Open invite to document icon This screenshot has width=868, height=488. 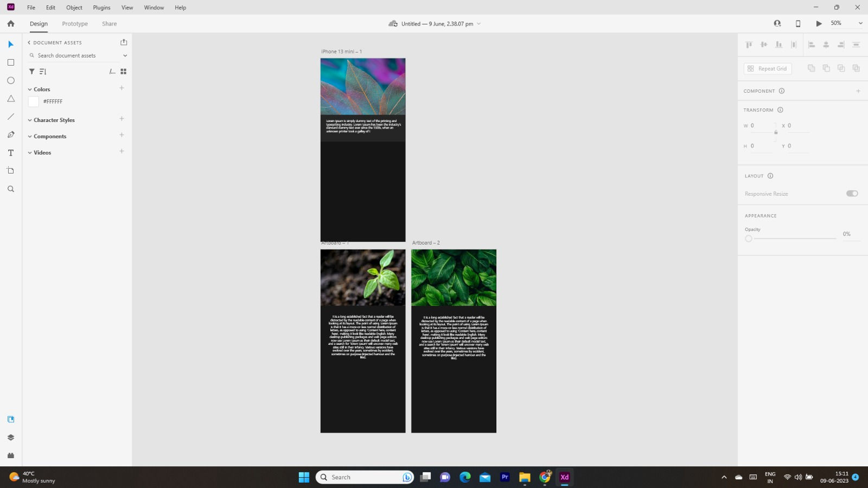tap(777, 23)
